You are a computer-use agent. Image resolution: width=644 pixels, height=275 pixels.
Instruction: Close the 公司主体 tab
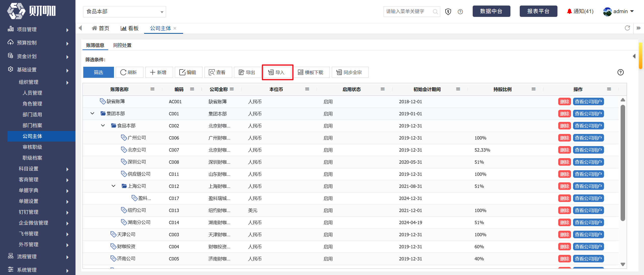point(175,28)
